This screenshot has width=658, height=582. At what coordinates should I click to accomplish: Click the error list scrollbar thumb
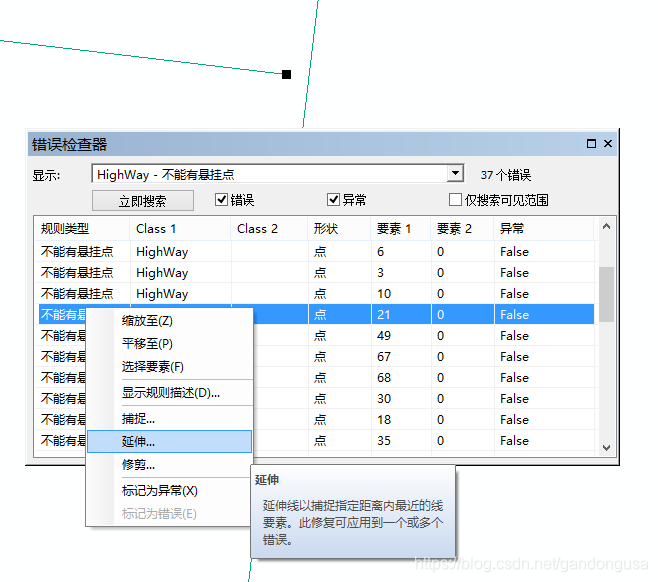(606, 295)
